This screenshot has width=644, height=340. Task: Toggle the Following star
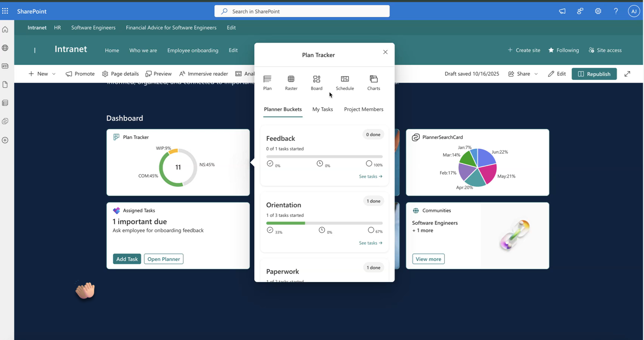(x=551, y=50)
